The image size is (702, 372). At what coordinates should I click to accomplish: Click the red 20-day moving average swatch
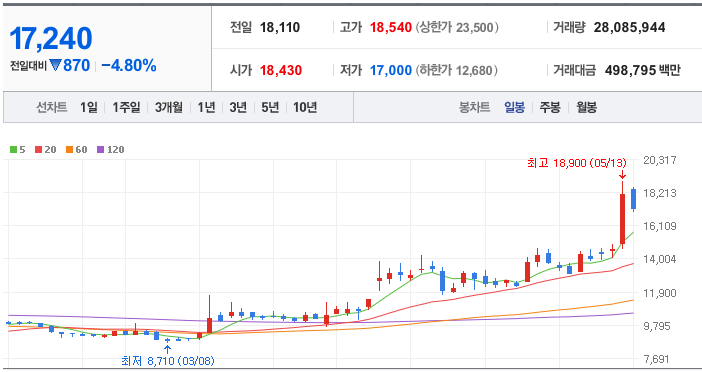[x=39, y=150]
